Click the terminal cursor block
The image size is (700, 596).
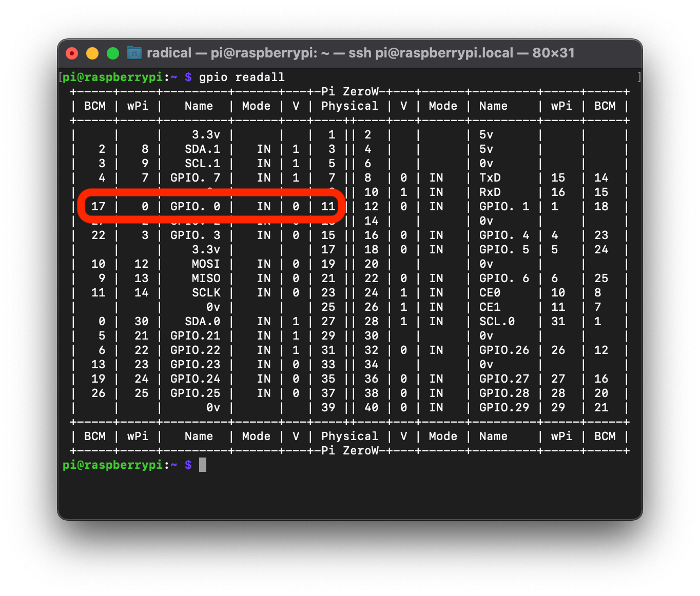(202, 465)
